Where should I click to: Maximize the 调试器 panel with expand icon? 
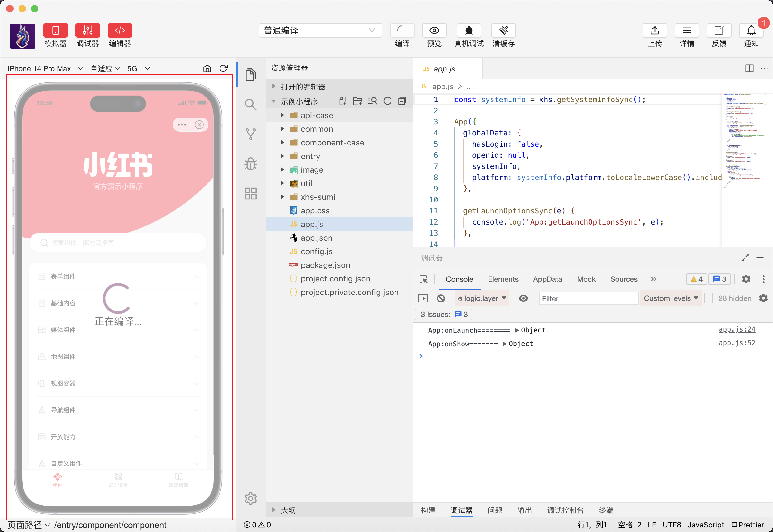745,258
